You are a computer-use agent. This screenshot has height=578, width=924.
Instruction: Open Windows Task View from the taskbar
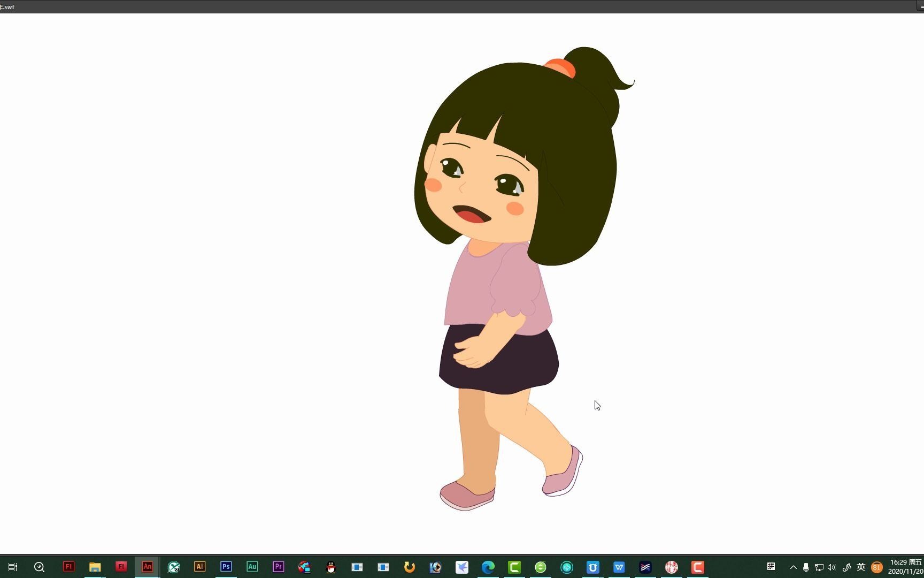point(13,567)
